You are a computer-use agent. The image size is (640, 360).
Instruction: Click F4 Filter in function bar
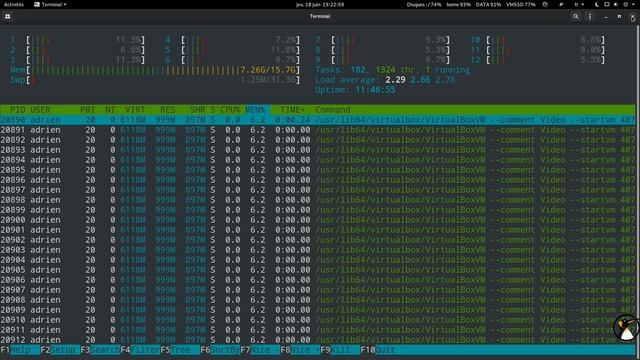tap(140, 350)
